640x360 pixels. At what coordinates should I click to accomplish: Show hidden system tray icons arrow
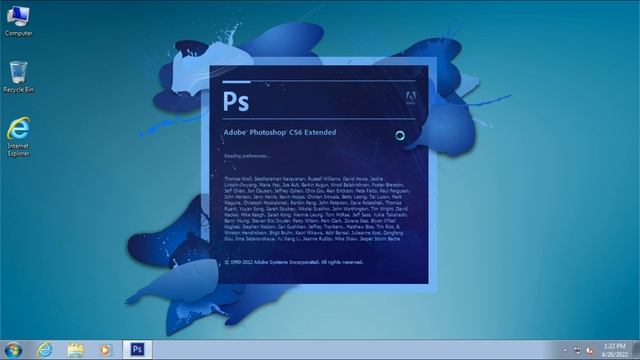coord(565,350)
